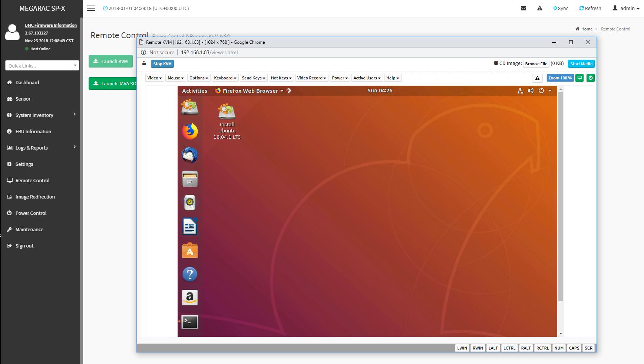Open the Quick Links dropdown

(42, 66)
